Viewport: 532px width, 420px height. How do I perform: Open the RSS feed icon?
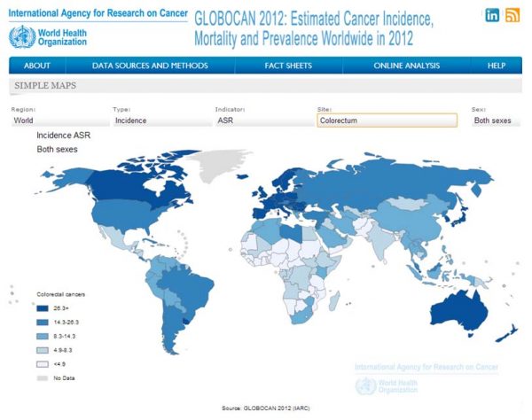coord(512,15)
